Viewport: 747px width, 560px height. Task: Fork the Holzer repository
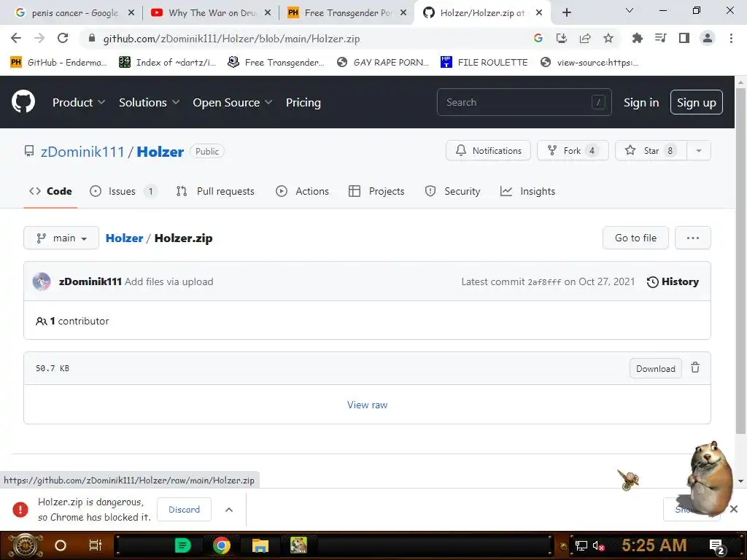(573, 150)
